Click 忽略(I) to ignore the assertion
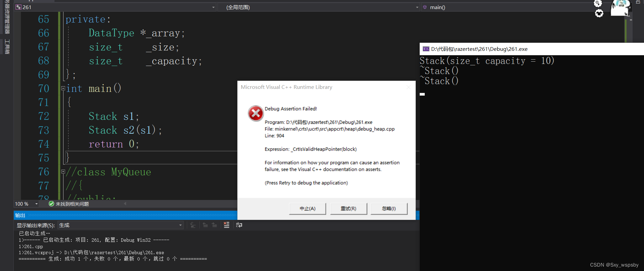The height and width of the screenshot is (271, 644). tap(389, 208)
